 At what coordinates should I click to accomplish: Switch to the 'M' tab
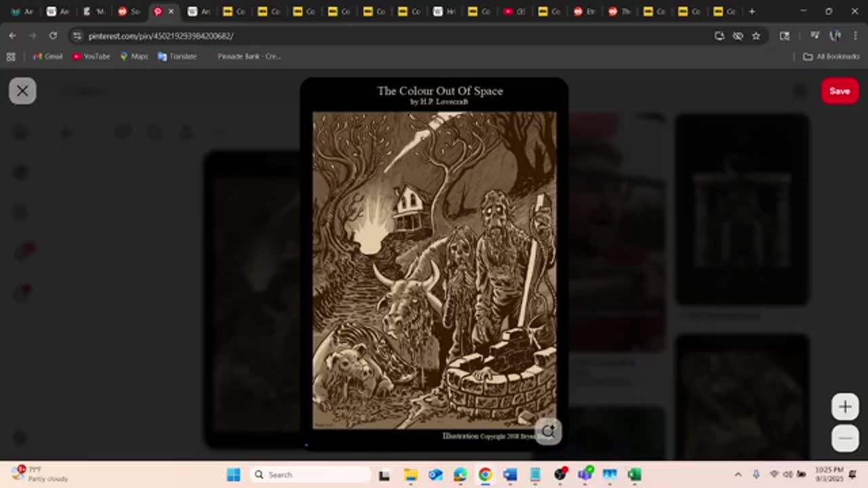click(93, 12)
